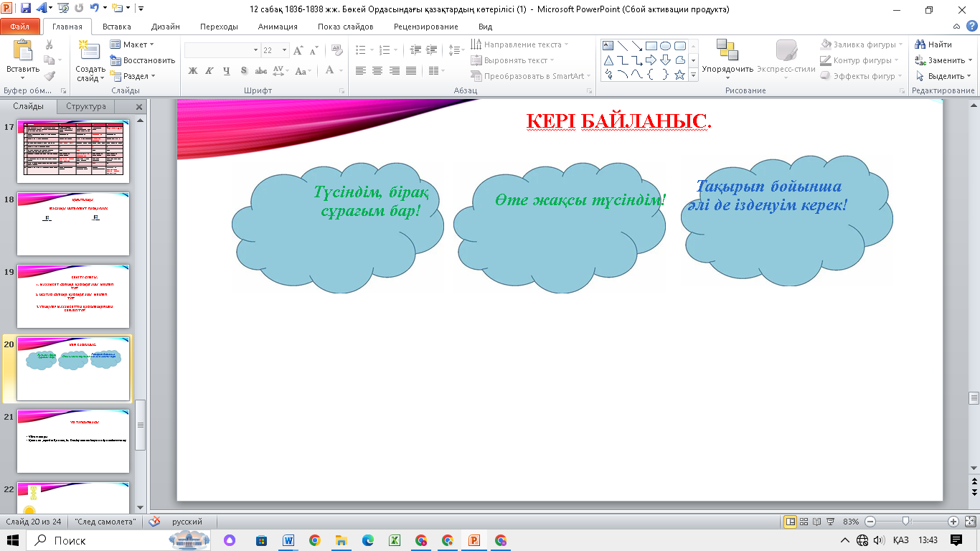Image resolution: width=980 pixels, height=551 pixels.
Task: Click the Reset (Восстановить) button
Action: tap(143, 60)
